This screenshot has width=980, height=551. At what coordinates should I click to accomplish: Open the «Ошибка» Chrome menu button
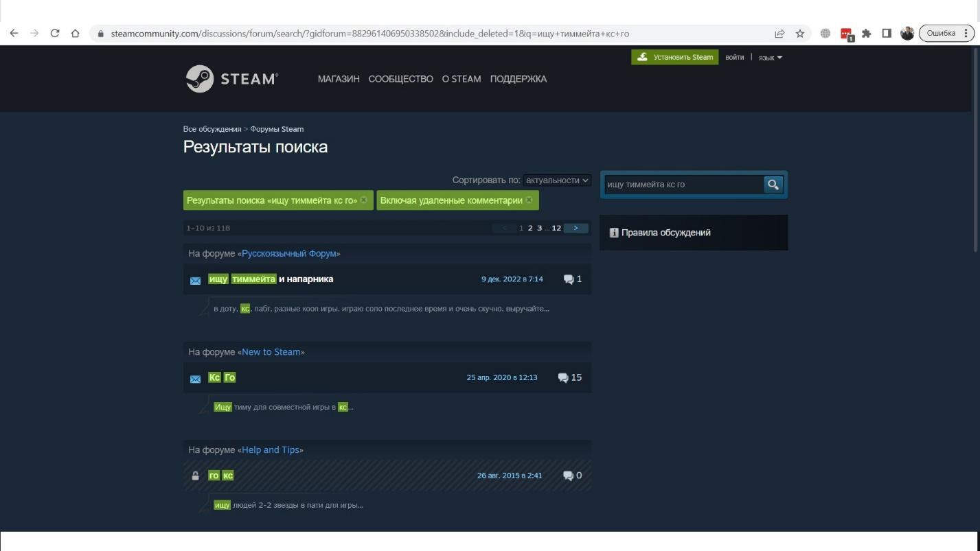946,33
